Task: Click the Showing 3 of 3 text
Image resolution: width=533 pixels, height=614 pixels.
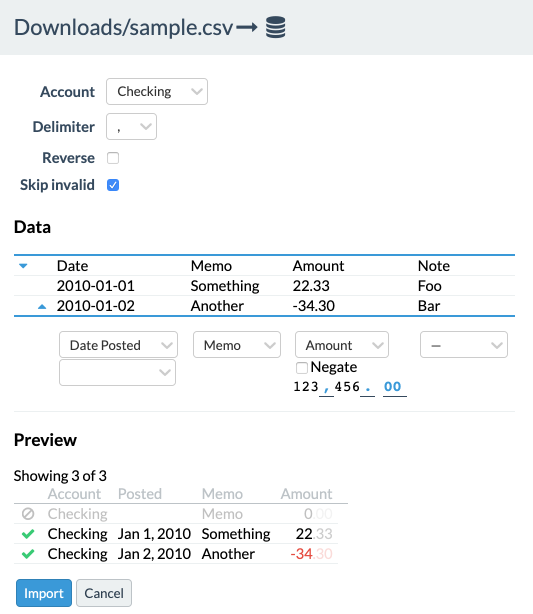Action: coord(60,476)
